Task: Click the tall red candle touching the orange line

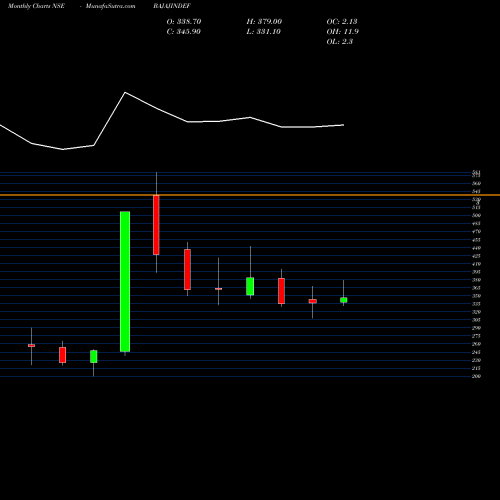Action: [156, 225]
